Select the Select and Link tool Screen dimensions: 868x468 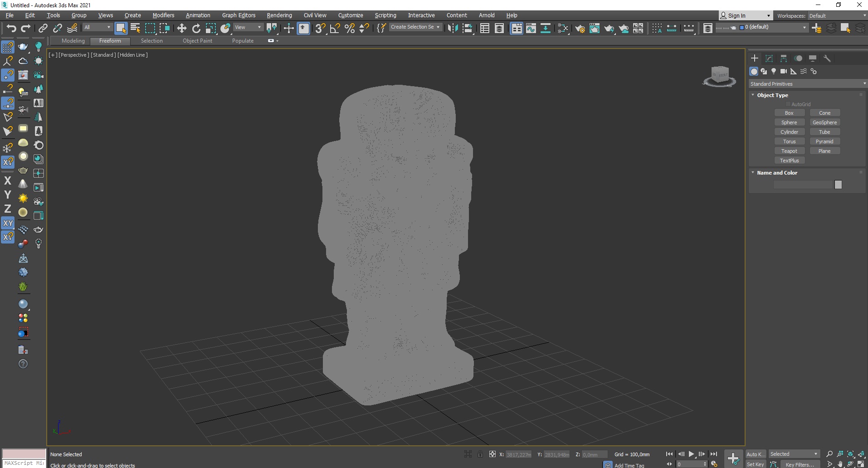pyautogui.click(x=43, y=28)
